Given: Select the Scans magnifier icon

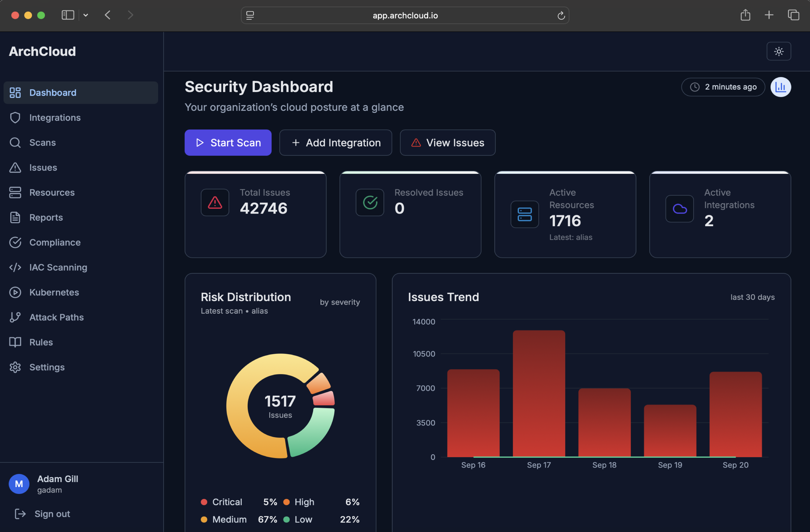Looking at the screenshot, I should 15,142.
